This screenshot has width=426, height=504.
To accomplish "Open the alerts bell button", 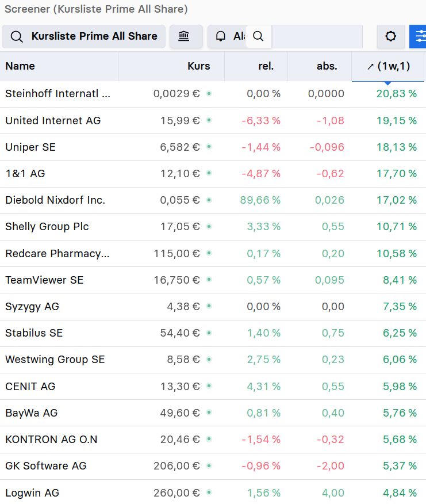I will pyautogui.click(x=227, y=36).
